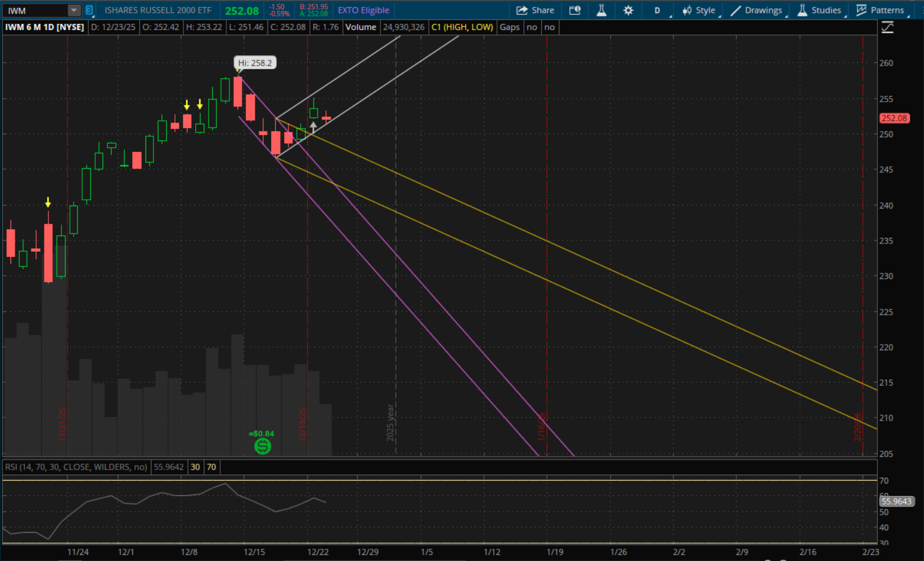Image resolution: width=924 pixels, height=561 pixels.
Task: Click the blue symbol link number 3 icon
Action: (90, 10)
